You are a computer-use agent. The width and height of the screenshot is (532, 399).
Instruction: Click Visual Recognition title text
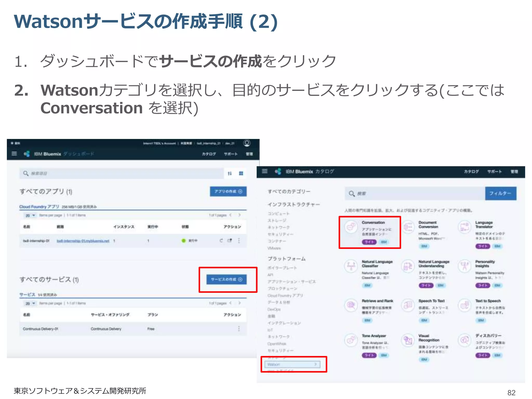click(429, 338)
